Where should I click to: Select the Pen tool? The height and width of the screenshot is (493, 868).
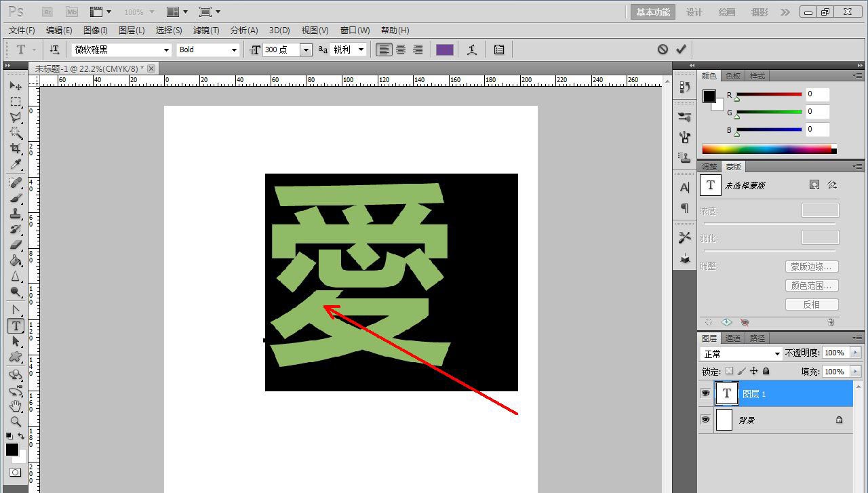click(16, 311)
